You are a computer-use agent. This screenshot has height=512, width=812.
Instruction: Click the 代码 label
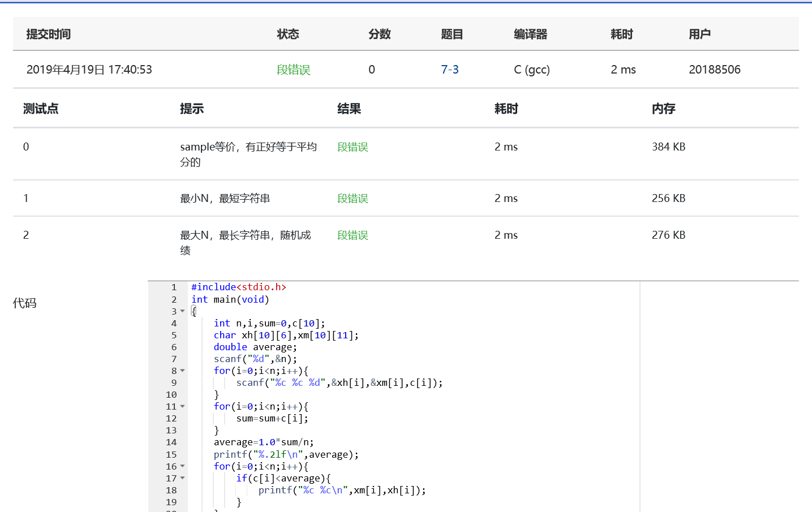[25, 303]
